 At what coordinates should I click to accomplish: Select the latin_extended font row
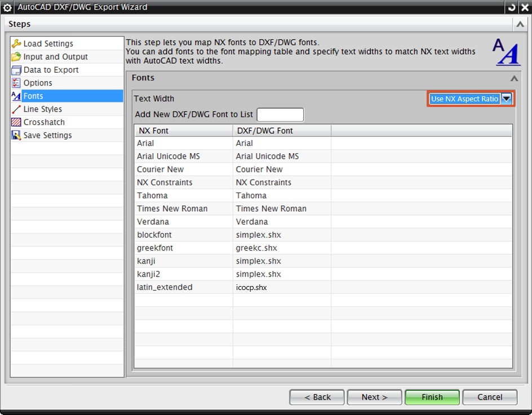pos(165,287)
